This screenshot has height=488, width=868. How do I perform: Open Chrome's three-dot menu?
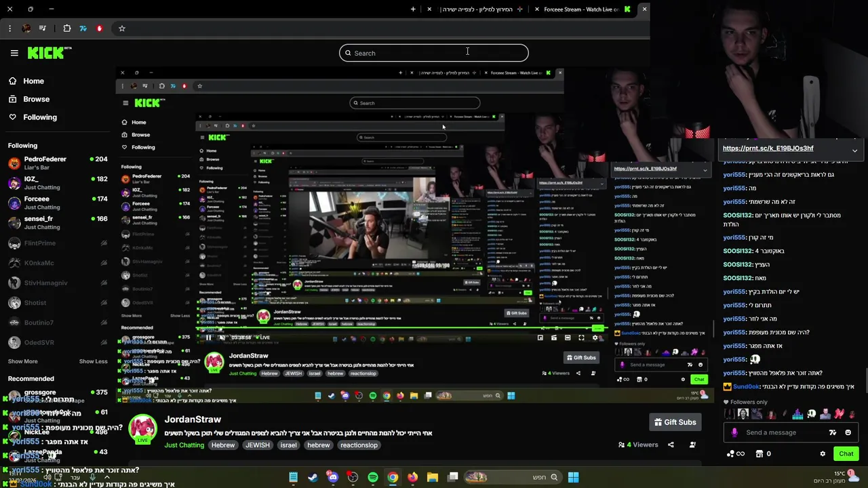point(9,28)
